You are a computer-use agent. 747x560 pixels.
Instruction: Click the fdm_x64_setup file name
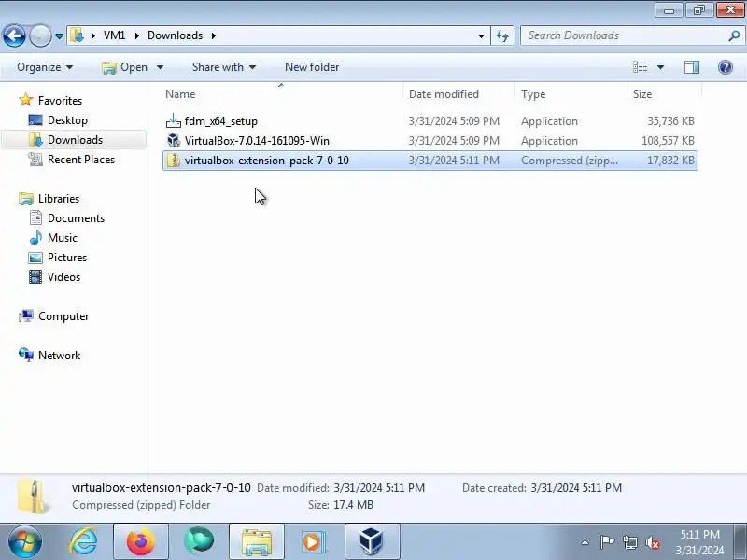click(x=221, y=121)
